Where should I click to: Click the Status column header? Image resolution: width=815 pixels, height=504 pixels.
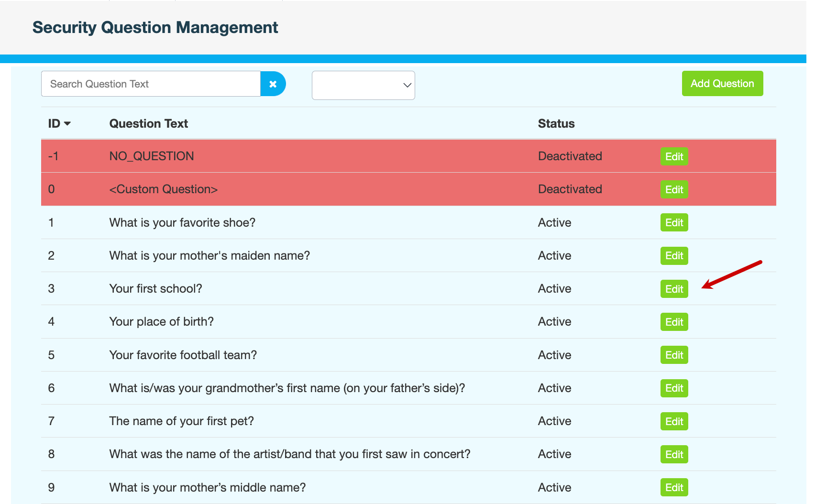click(x=556, y=124)
